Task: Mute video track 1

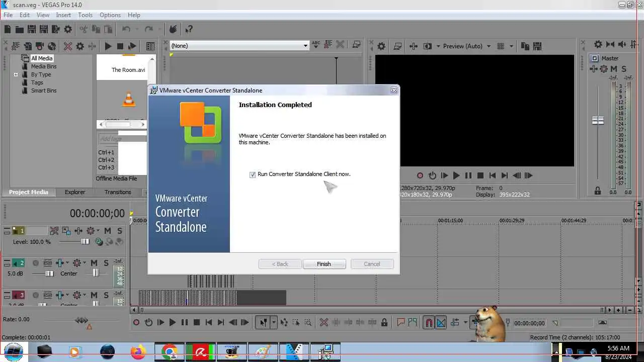Action: 108,231
